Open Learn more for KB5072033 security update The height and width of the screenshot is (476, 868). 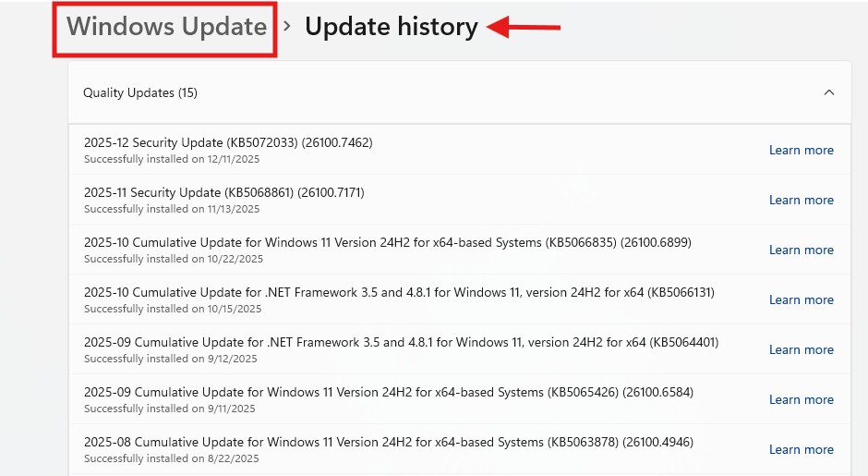point(801,150)
